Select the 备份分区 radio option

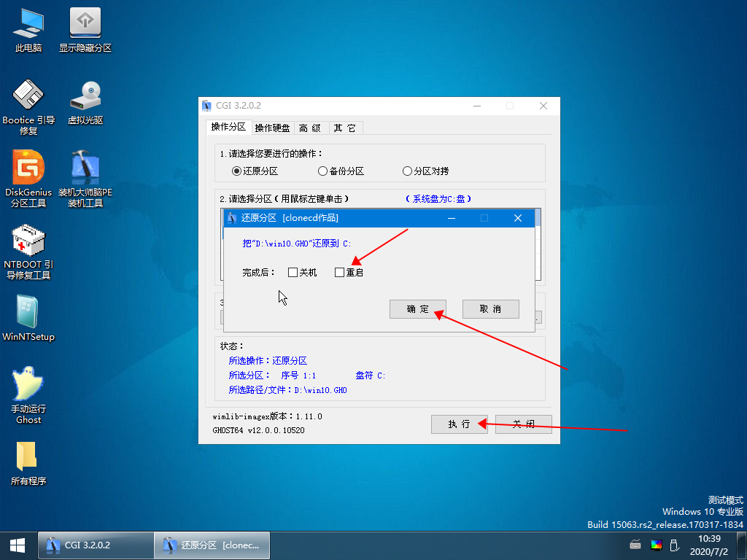(322, 171)
